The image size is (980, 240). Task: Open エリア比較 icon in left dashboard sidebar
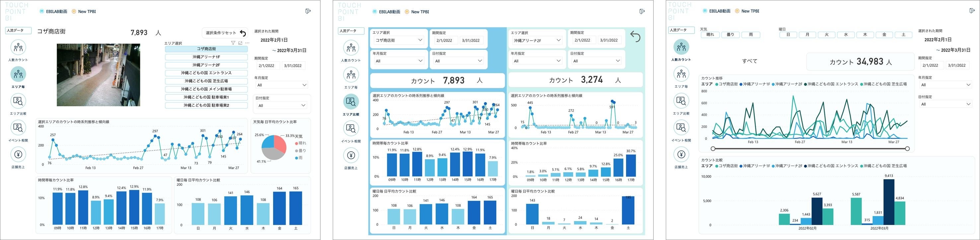coord(18,101)
